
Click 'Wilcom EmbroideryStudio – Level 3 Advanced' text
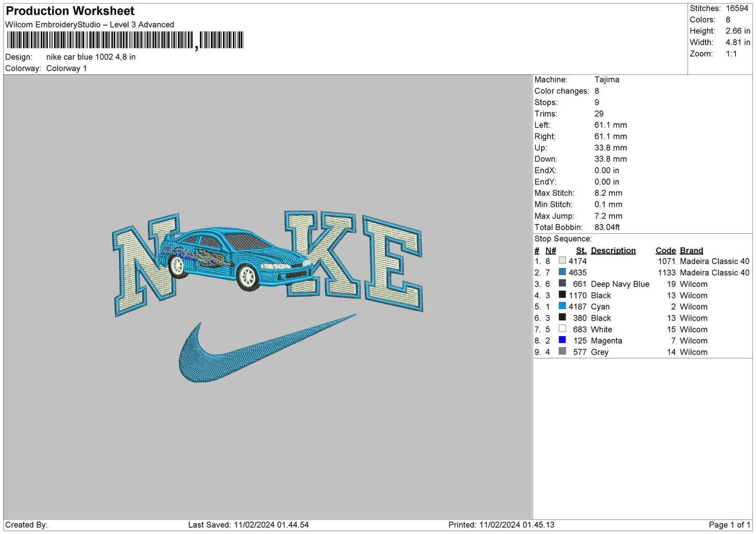[89, 25]
